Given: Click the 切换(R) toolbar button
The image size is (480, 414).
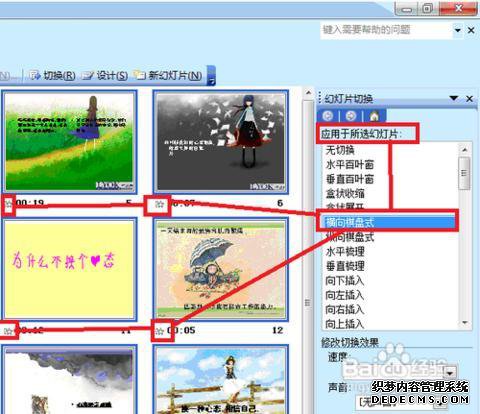Looking at the screenshot, I should coord(52,75).
